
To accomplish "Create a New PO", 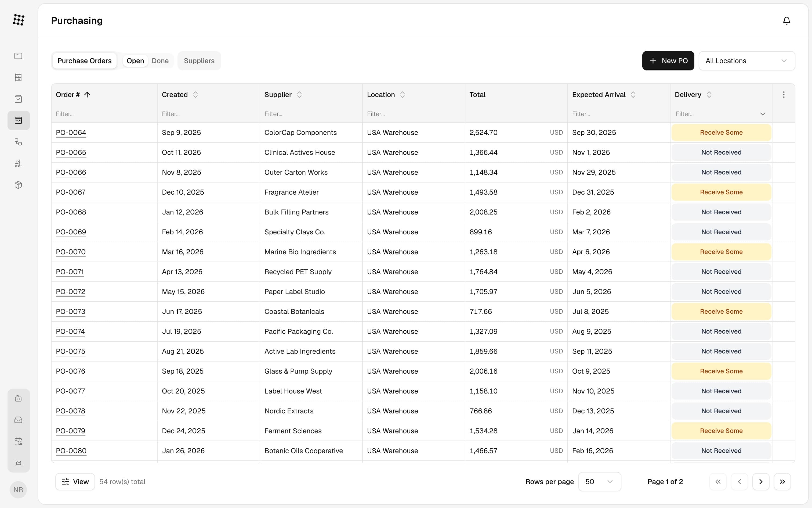I will 668,61.
